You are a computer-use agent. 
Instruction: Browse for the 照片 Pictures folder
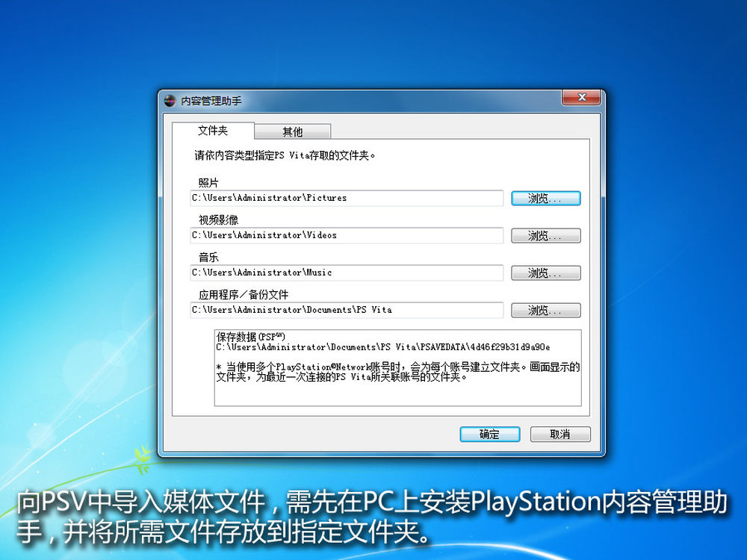click(546, 199)
